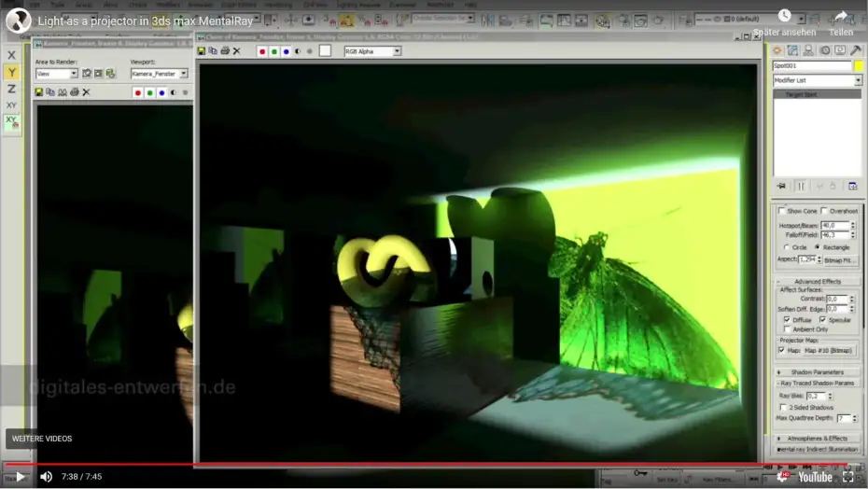Toggle green channel in back render window
This screenshot has width=868, height=489.
(x=150, y=92)
